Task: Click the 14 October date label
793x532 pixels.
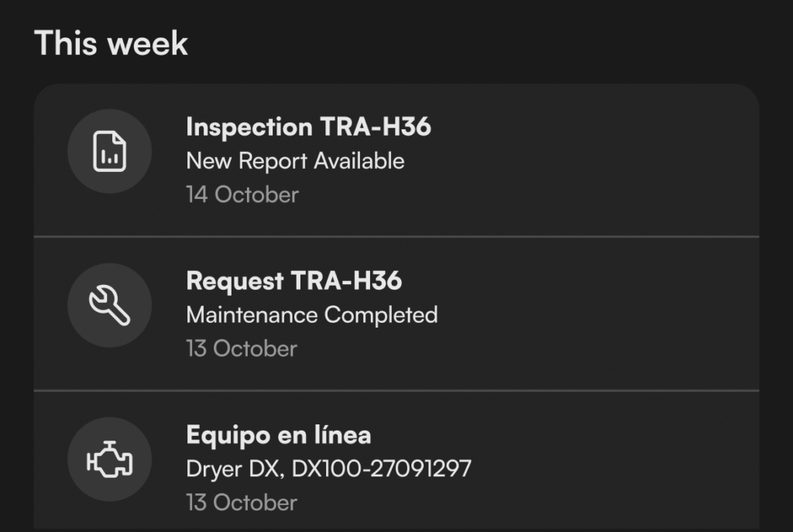Action: pos(242,194)
